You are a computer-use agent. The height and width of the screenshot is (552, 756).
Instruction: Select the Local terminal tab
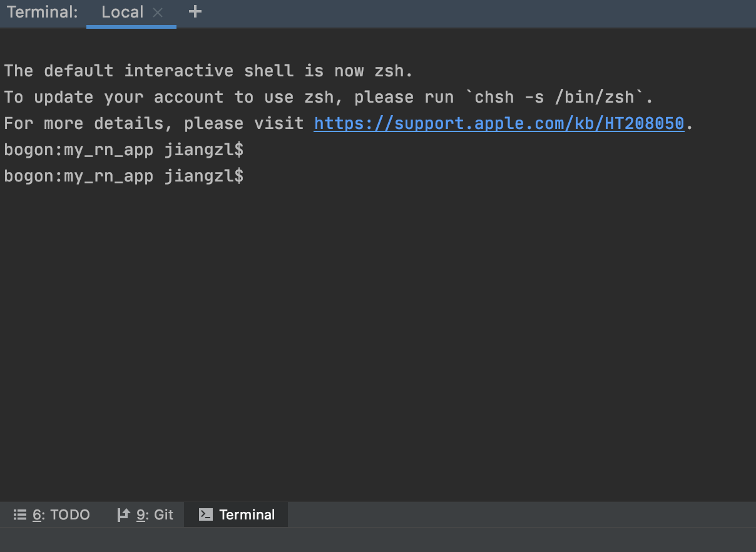123,13
